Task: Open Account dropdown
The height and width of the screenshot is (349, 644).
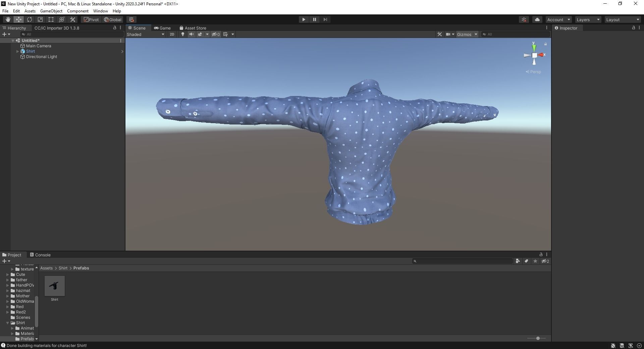Action: (558, 19)
